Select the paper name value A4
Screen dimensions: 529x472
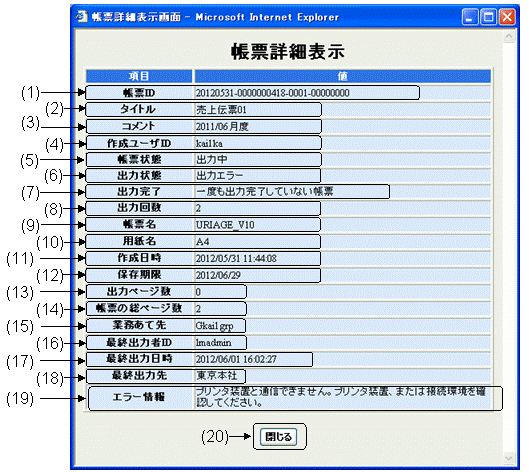tap(202, 242)
